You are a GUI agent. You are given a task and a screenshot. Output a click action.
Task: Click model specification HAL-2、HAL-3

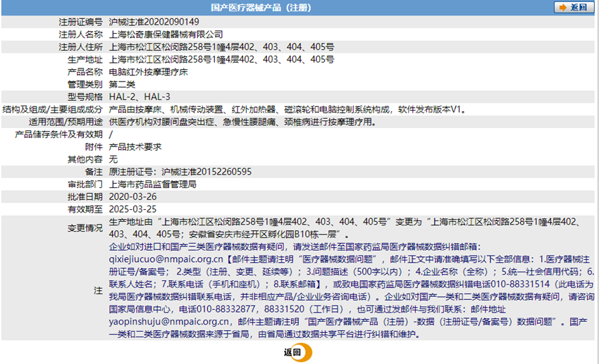click(x=140, y=97)
